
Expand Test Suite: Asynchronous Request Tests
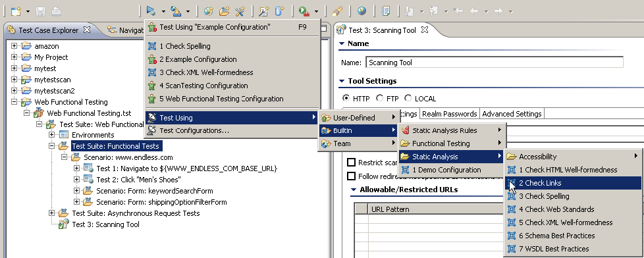tap(52, 213)
